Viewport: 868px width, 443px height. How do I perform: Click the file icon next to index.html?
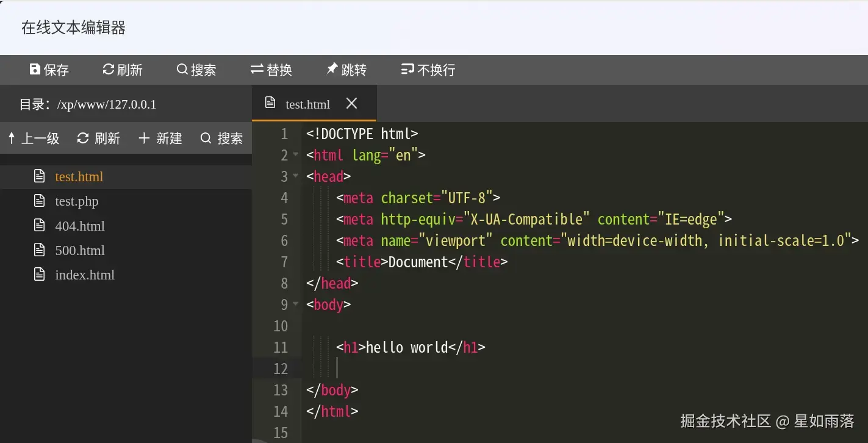pos(39,275)
